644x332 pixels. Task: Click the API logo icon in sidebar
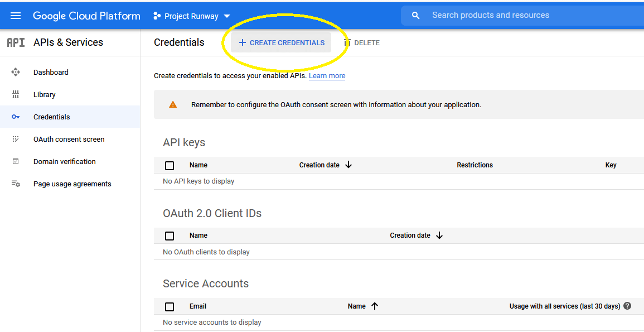pos(16,42)
